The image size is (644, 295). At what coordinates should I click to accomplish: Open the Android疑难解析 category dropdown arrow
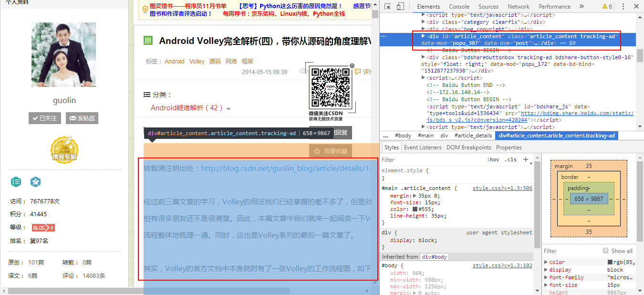pyautogui.click(x=229, y=109)
